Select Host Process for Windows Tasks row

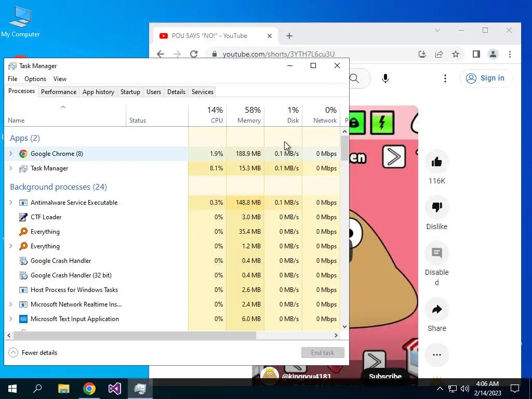pyautogui.click(x=172, y=290)
